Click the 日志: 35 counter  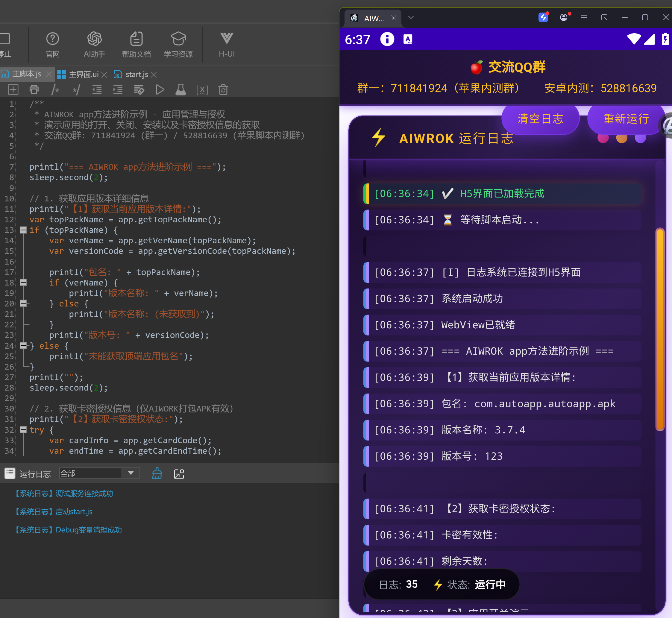(x=398, y=584)
